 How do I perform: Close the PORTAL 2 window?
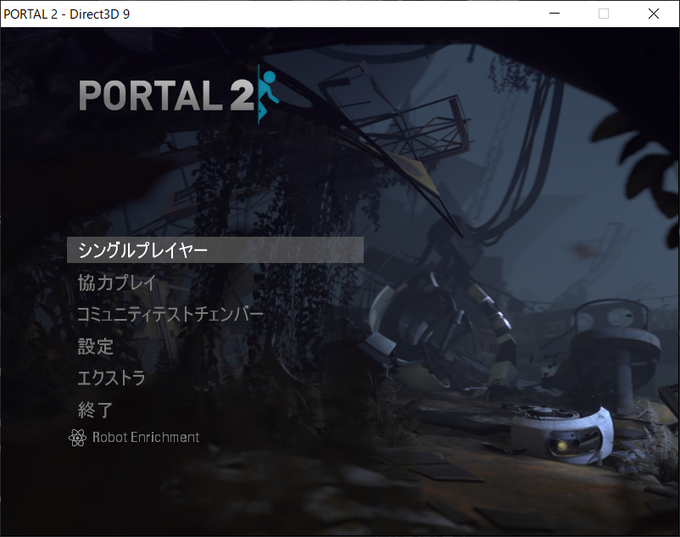pyautogui.click(x=654, y=14)
